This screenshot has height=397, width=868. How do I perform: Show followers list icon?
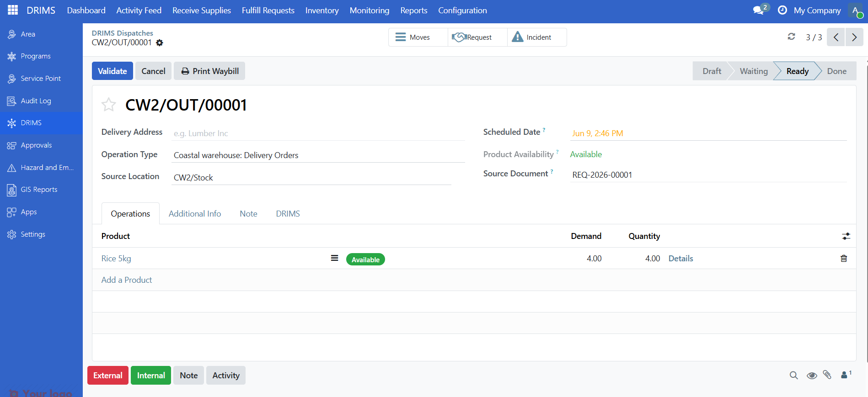coord(846,375)
